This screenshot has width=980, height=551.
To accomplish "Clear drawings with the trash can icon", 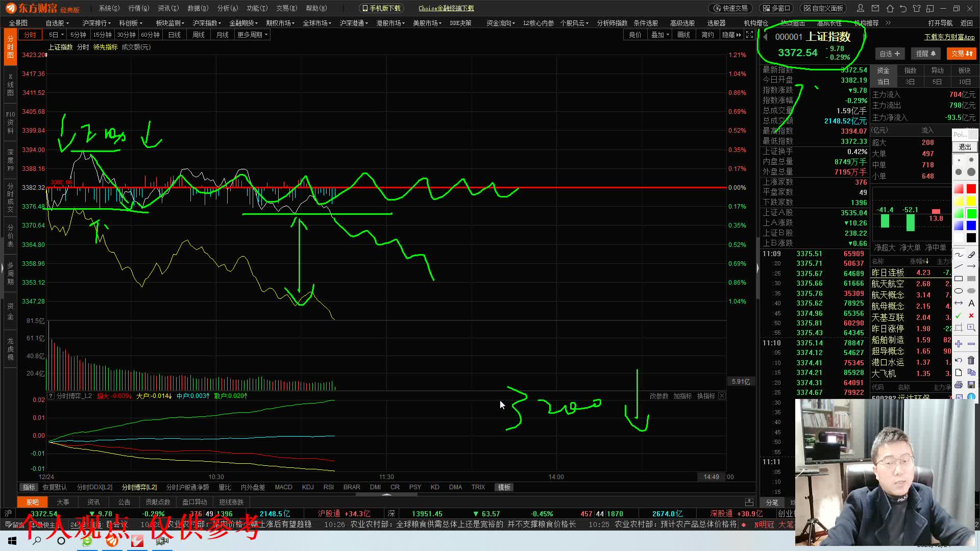I will pos(971,360).
